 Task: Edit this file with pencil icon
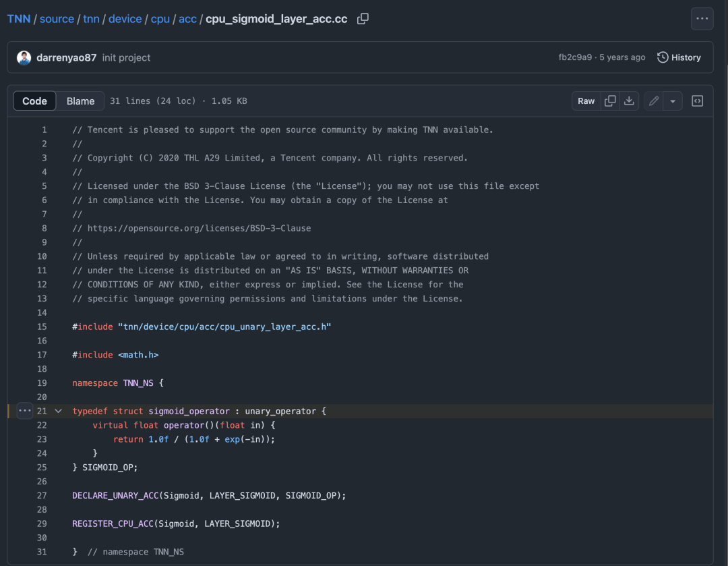[x=654, y=101]
